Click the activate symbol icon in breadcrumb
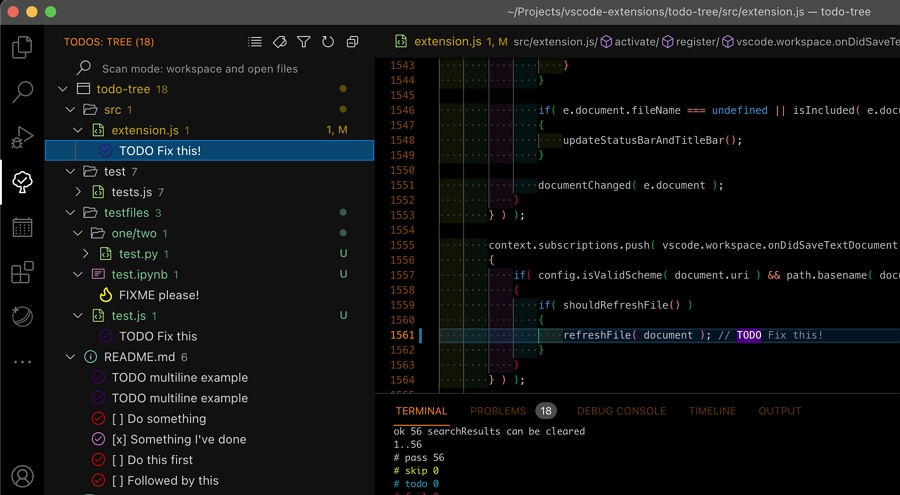This screenshot has width=900, height=495. click(606, 41)
